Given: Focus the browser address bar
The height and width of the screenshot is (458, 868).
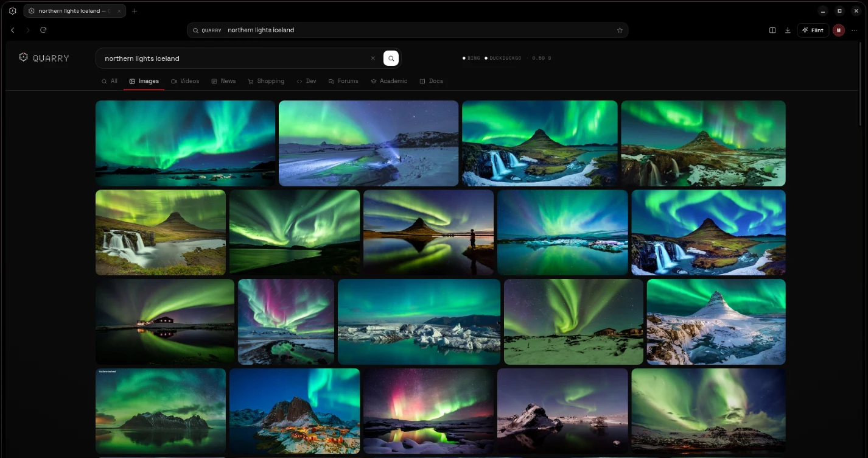Looking at the screenshot, I should (x=408, y=30).
